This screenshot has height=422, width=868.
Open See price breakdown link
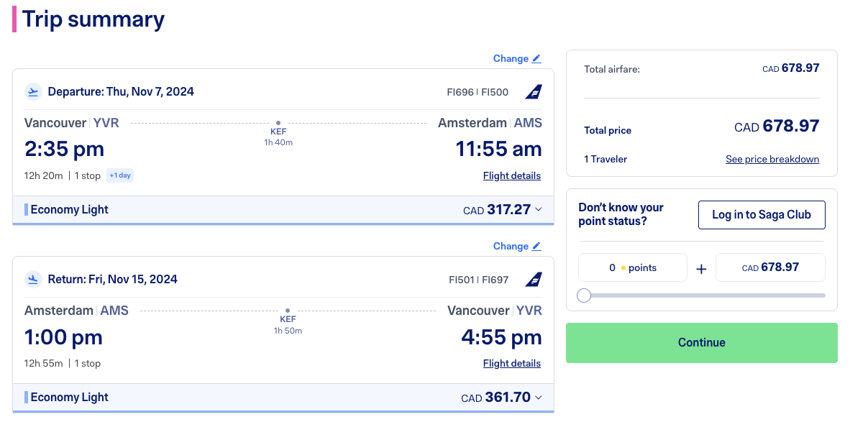772,159
